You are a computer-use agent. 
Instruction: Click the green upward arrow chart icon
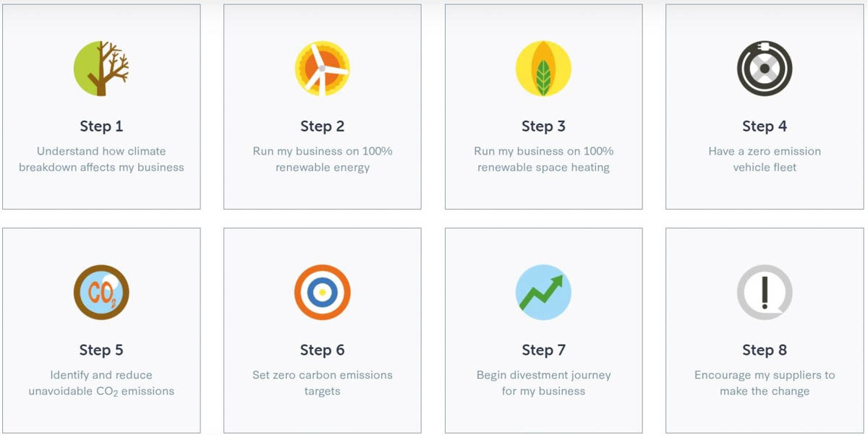[543, 293]
